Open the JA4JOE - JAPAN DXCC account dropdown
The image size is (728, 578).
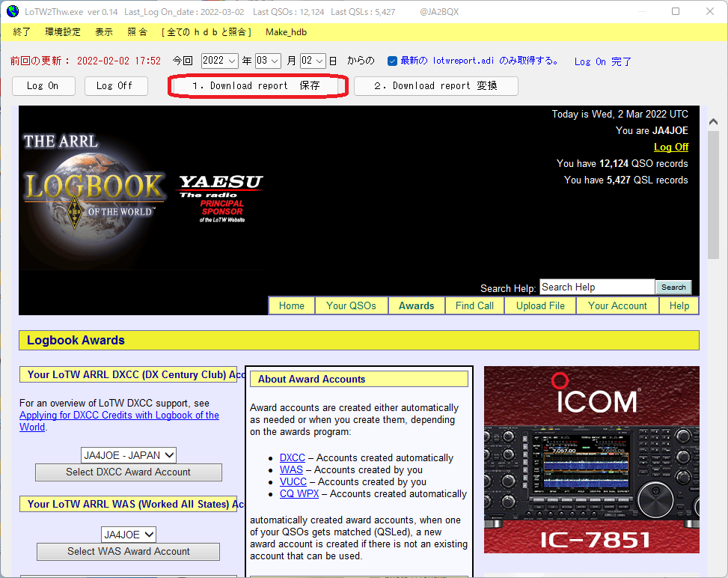click(129, 455)
